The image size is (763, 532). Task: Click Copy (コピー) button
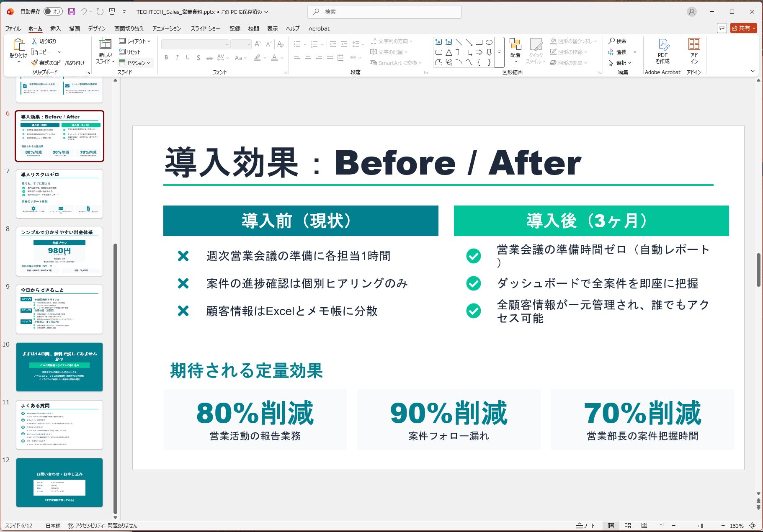(41, 52)
